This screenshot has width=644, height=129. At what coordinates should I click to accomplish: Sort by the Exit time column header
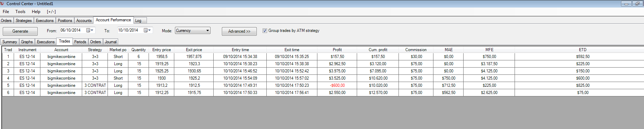point(292,50)
